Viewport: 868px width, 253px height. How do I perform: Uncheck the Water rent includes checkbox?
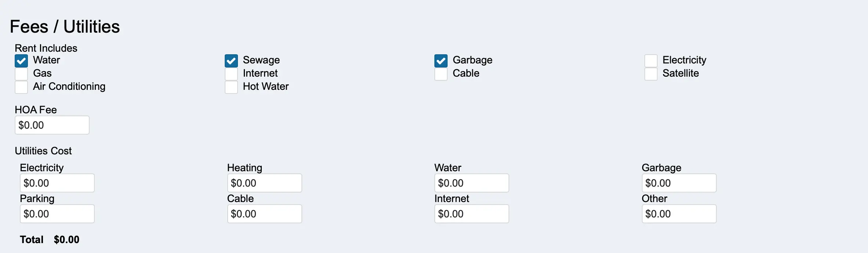click(x=21, y=61)
